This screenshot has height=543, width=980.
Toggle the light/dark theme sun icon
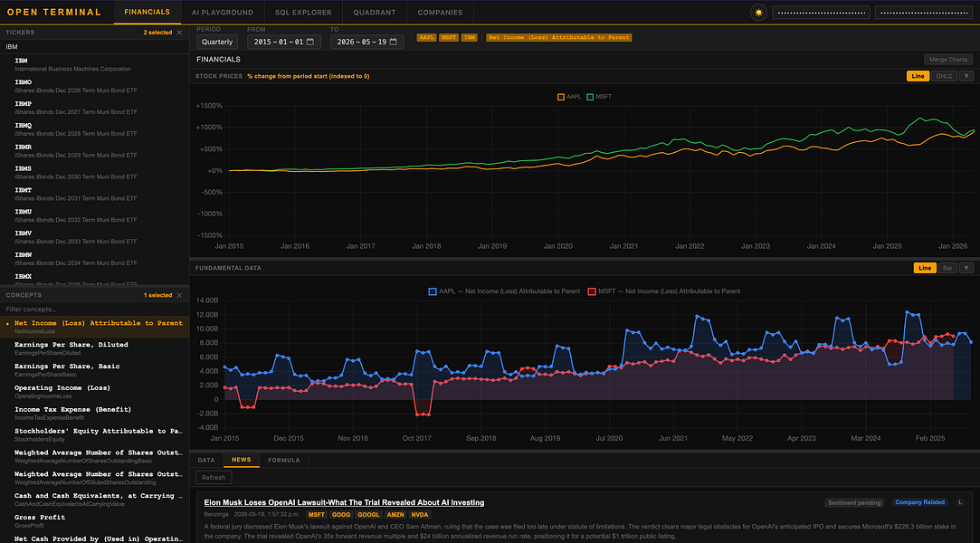(758, 13)
